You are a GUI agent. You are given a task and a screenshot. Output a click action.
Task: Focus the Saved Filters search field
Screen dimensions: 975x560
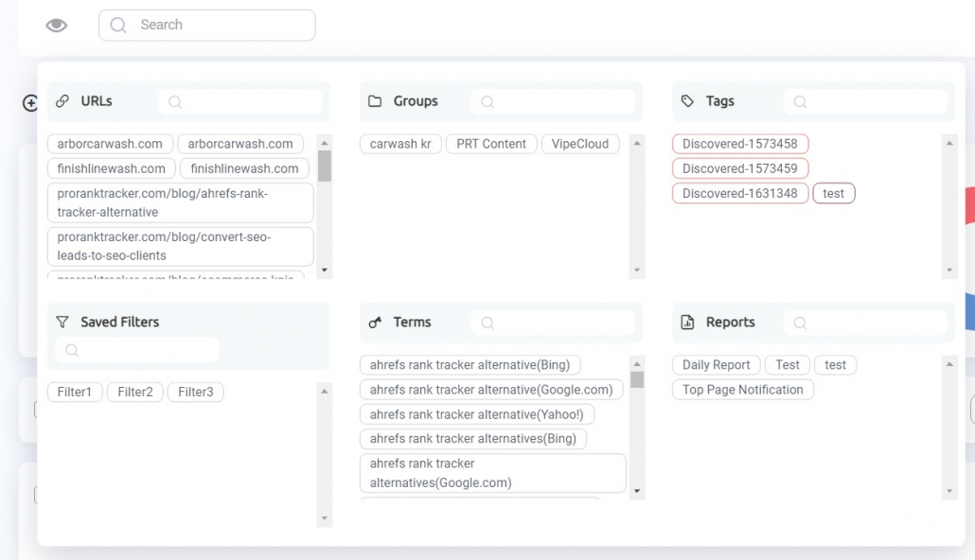pos(137,350)
